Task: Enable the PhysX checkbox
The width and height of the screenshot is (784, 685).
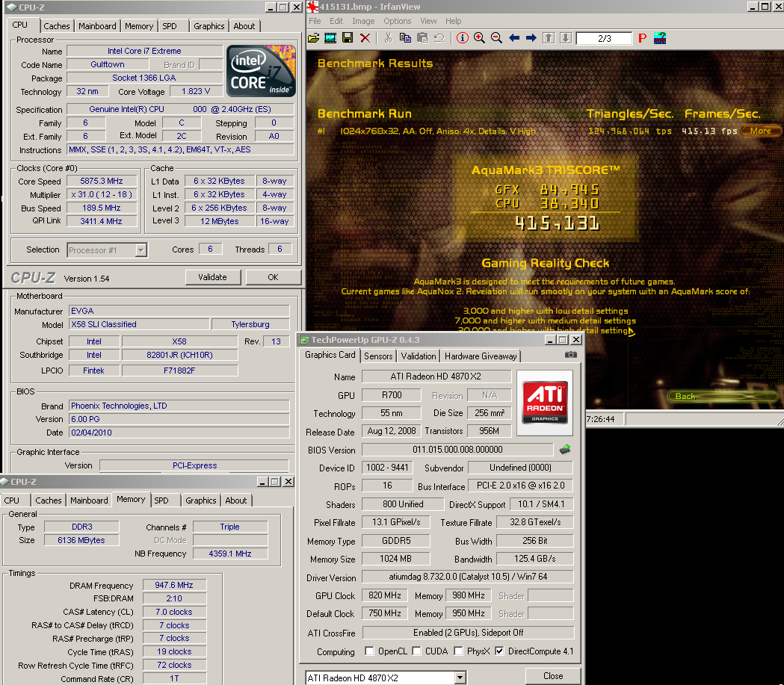Action: tap(458, 651)
